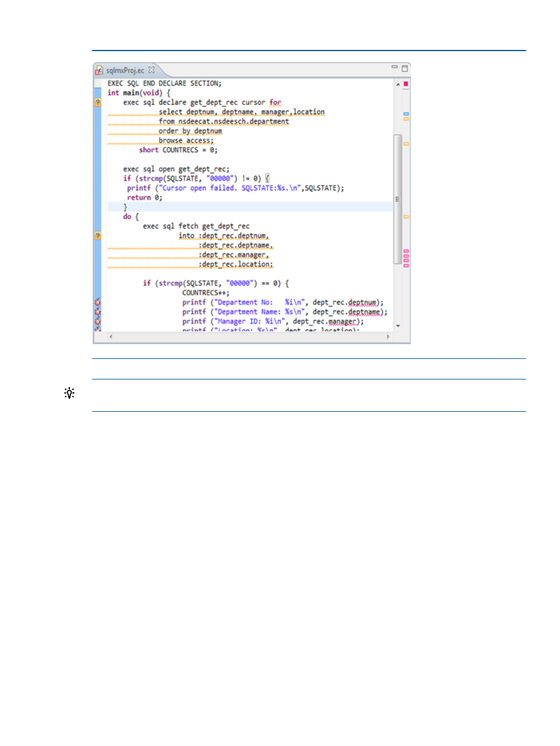The height and width of the screenshot is (746, 560).
Task: Click 'COUNTRECS++;' line
Action: (206, 293)
